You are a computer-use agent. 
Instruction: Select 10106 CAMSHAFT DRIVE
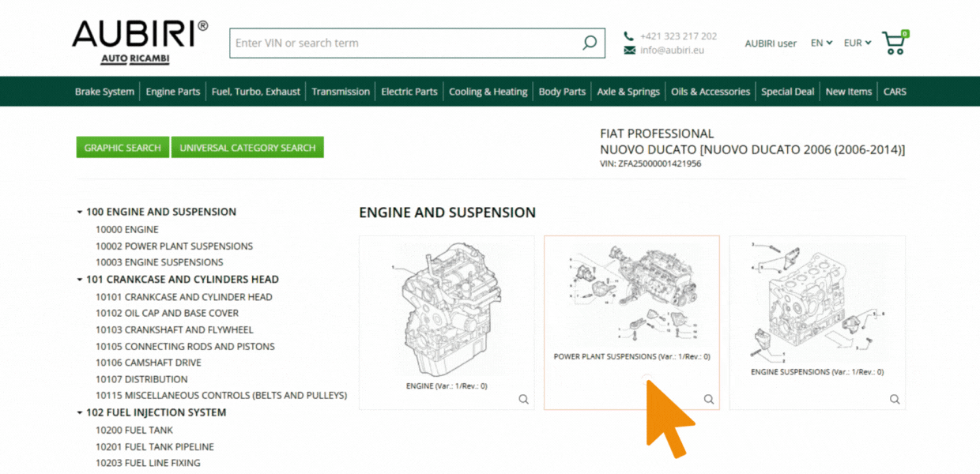coord(149,363)
